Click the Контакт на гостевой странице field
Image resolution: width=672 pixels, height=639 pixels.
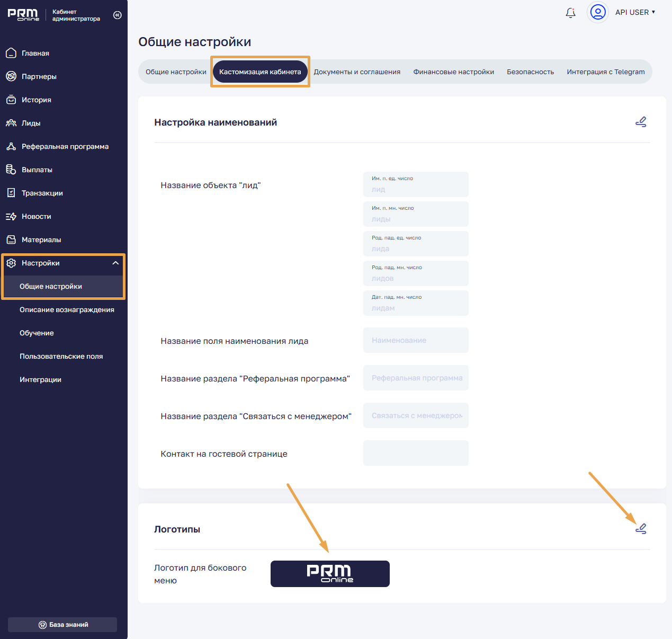coord(416,453)
